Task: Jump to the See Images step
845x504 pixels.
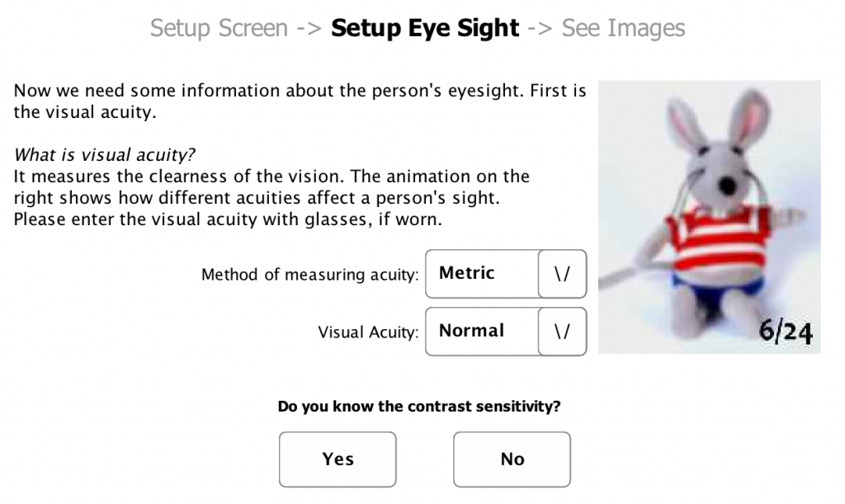Action: click(x=623, y=29)
